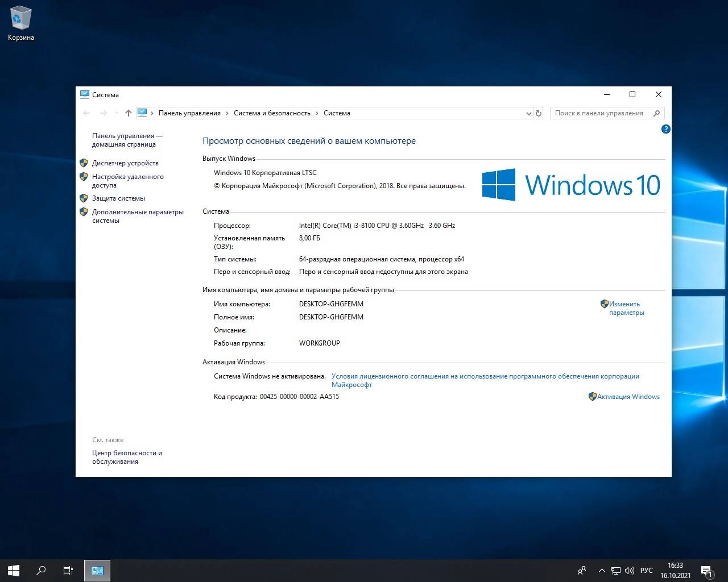Viewport: 728px width, 582px height.
Task: Open the Recycle Bin (Корзина) desktop icon
Action: 20,24
